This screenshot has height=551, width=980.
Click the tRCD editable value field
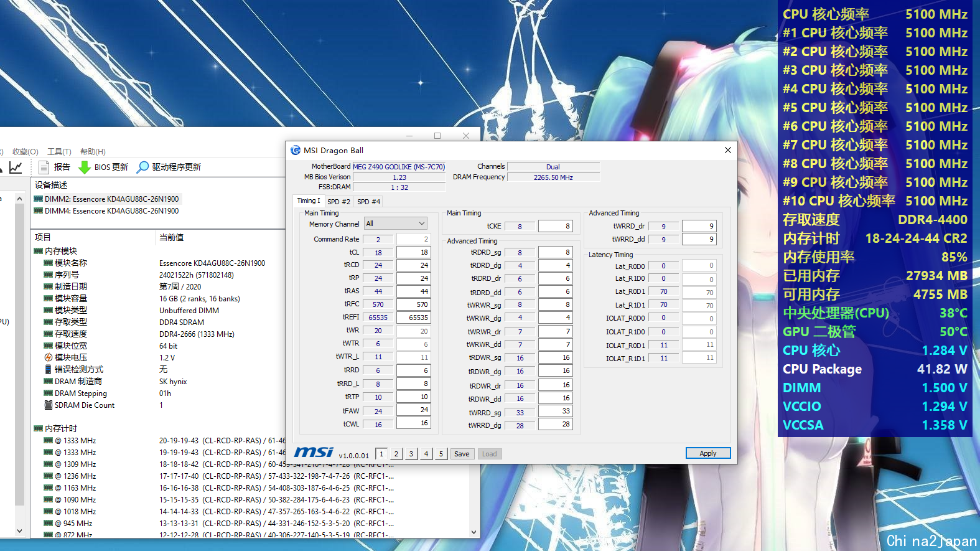413,265
